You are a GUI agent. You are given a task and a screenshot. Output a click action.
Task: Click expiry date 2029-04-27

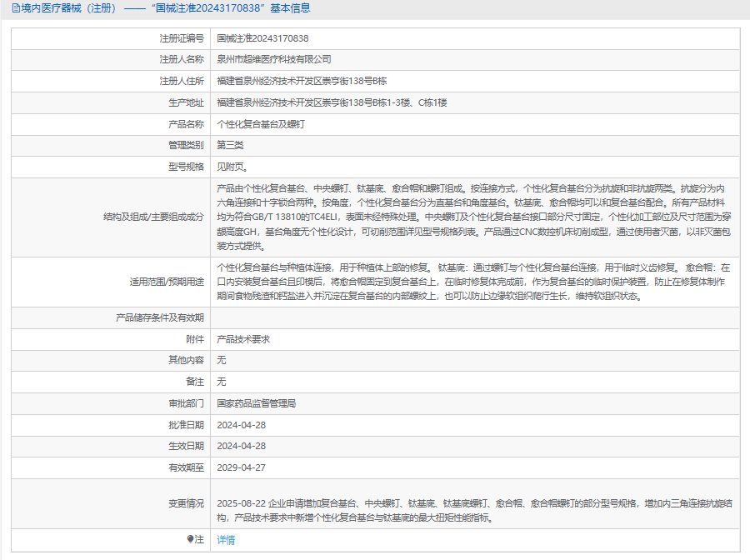pos(241,467)
